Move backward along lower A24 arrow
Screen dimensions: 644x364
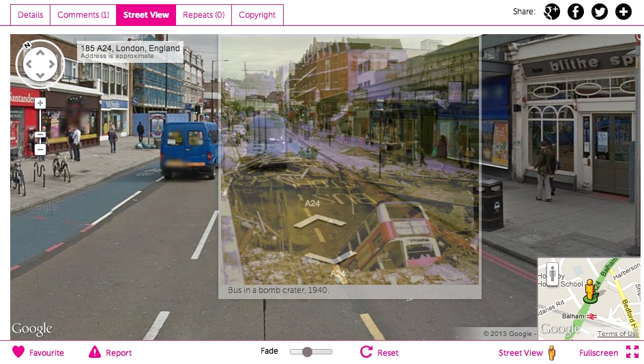coord(332,258)
